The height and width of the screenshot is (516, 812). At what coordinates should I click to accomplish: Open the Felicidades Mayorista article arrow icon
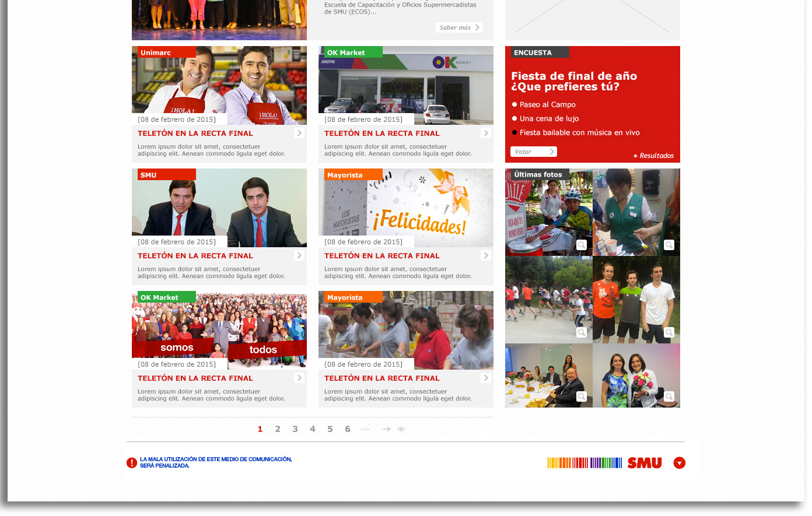pyautogui.click(x=486, y=255)
